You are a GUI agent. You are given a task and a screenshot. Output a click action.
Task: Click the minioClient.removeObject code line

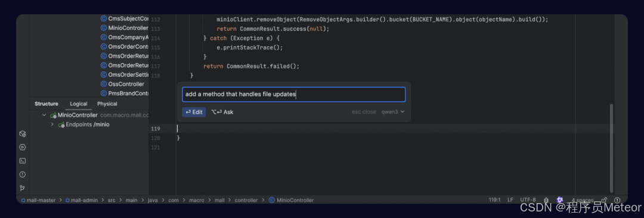(382, 19)
